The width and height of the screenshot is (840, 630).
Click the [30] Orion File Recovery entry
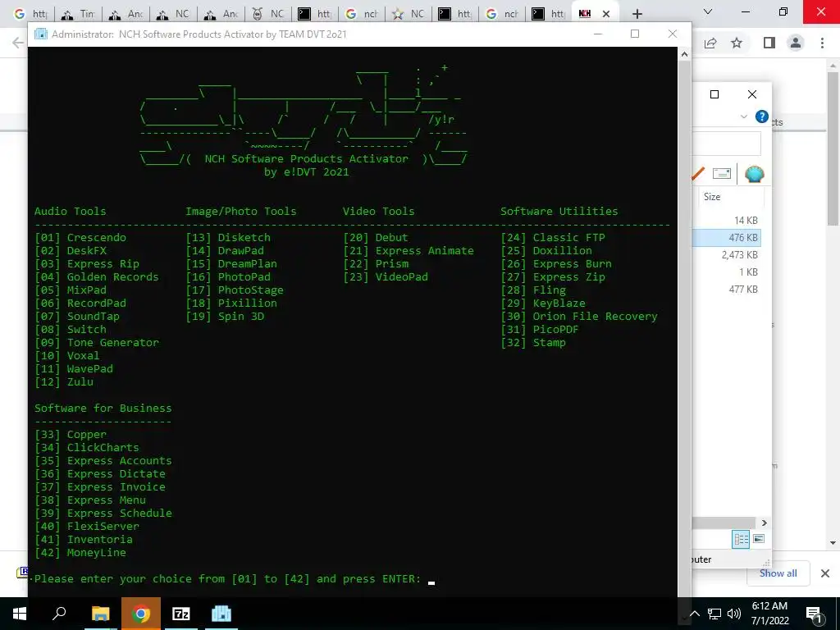[x=579, y=316]
